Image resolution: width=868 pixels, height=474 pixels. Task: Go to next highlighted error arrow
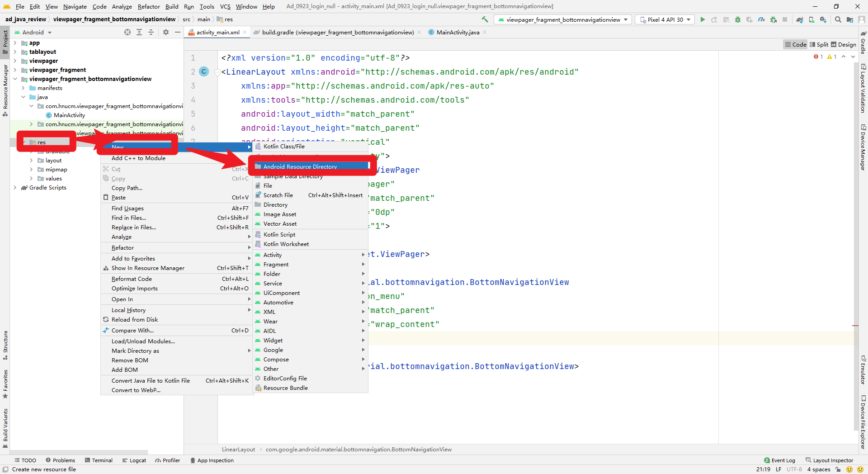(853, 57)
